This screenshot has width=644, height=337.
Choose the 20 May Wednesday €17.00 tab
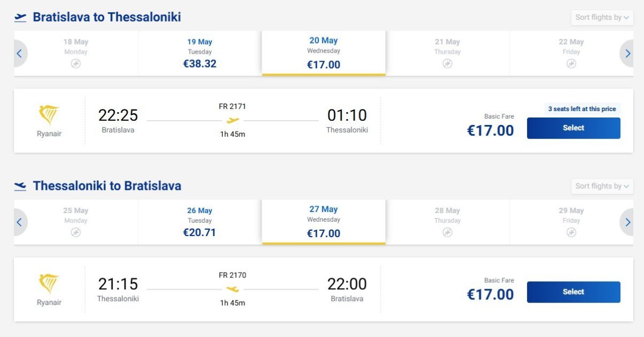tap(324, 53)
